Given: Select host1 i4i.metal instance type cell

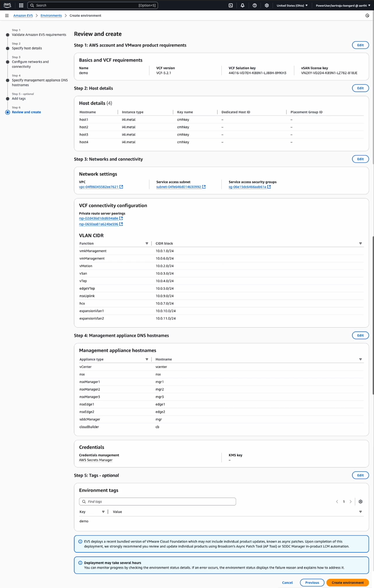Looking at the screenshot, I should click(129, 120).
